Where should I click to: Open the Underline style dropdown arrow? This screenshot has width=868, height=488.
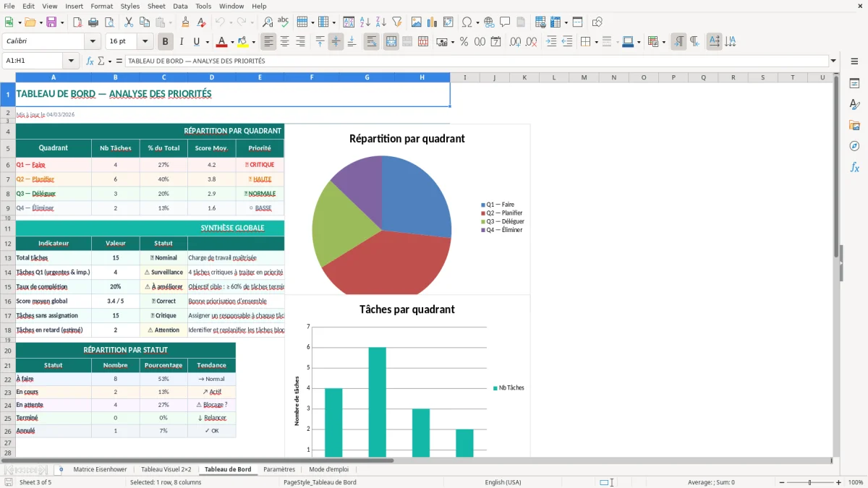(207, 42)
